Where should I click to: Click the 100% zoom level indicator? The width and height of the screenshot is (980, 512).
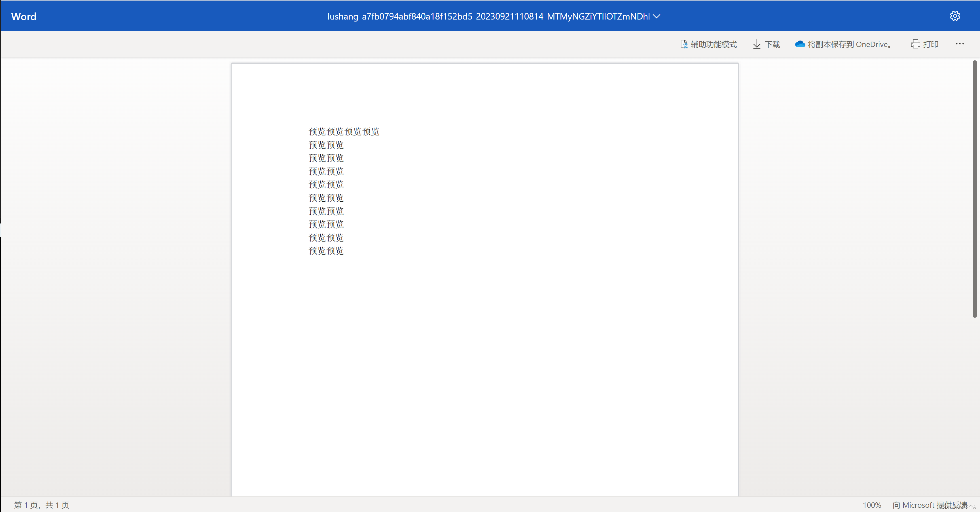(x=872, y=505)
